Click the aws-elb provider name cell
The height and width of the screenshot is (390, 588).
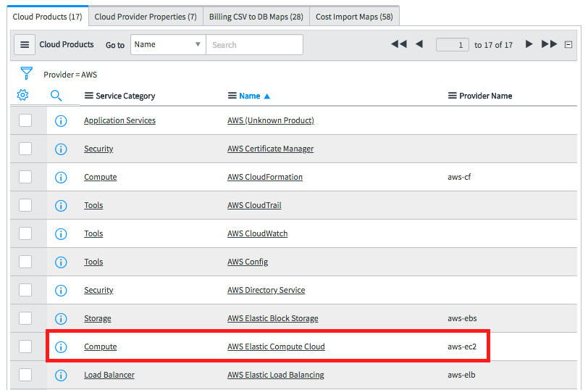[x=461, y=375]
